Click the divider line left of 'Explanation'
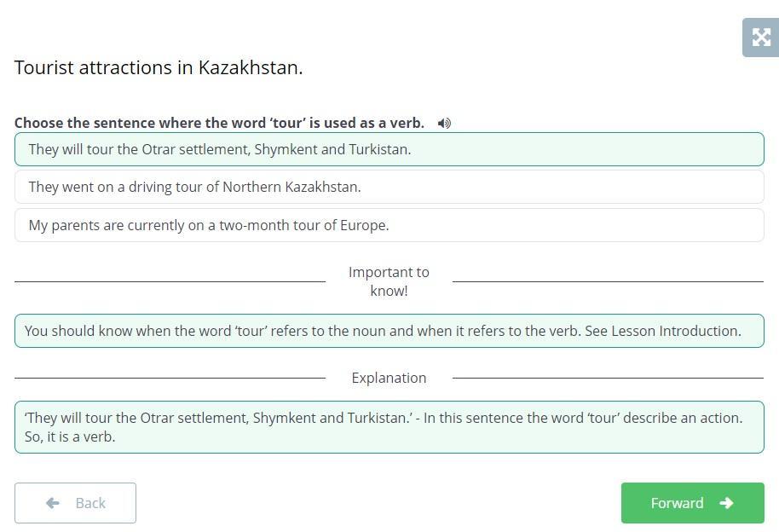The width and height of the screenshot is (779, 532). click(x=170, y=378)
